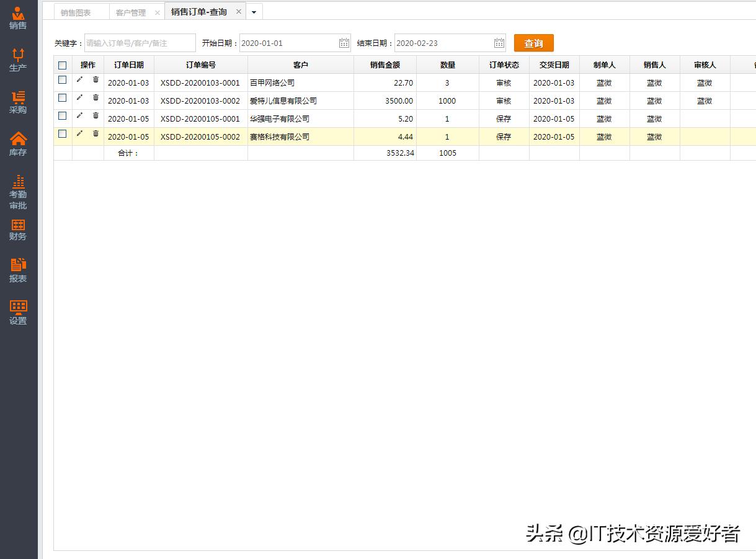The height and width of the screenshot is (559, 756).
Task: Toggle the select-all checkbox in table header
Action: tap(62, 65)
